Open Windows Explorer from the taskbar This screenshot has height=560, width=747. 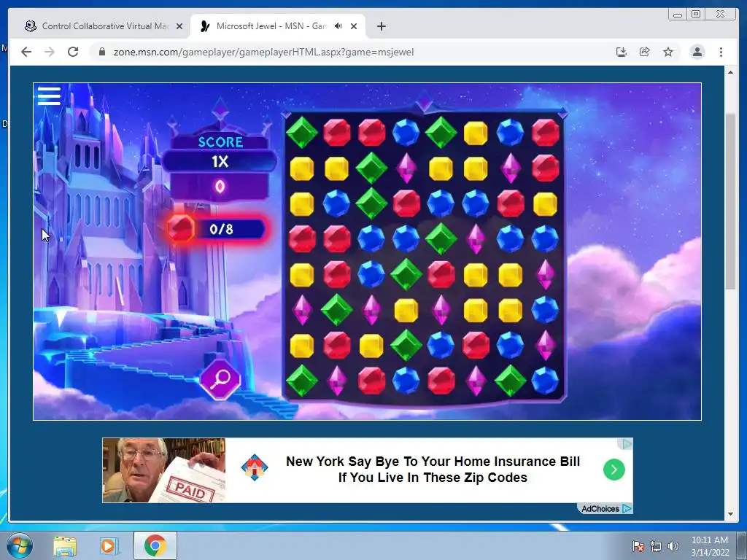tap(65, 546)
